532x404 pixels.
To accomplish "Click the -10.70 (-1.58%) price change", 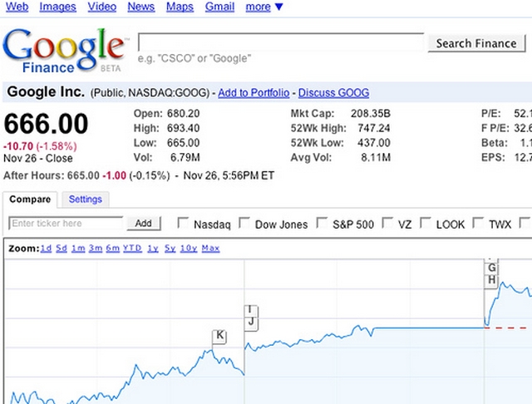I will tap(40, 146).
